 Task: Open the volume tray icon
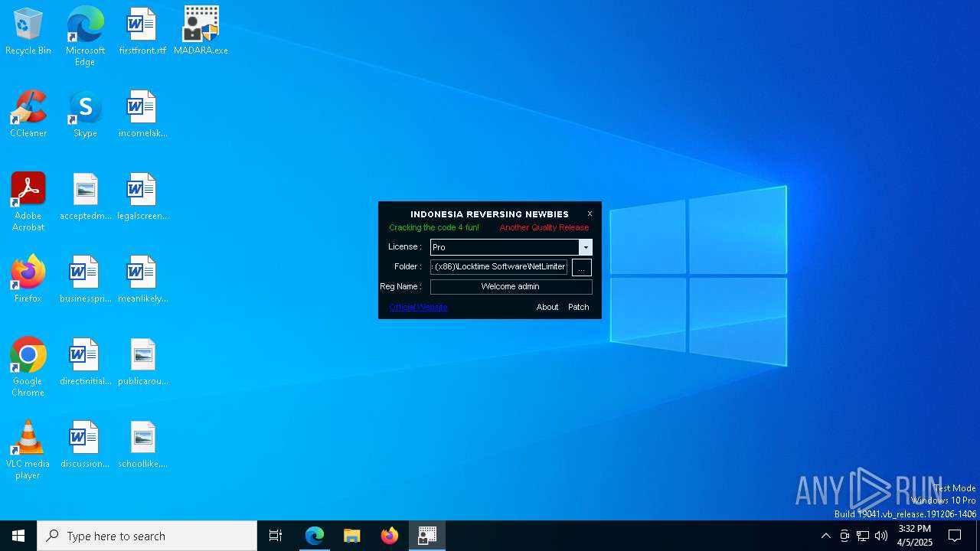coord(881,536)
